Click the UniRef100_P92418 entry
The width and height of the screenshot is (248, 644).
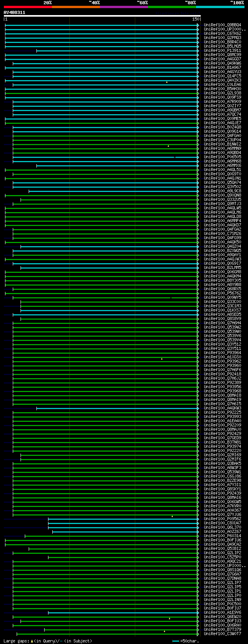(x=222, y=374)
